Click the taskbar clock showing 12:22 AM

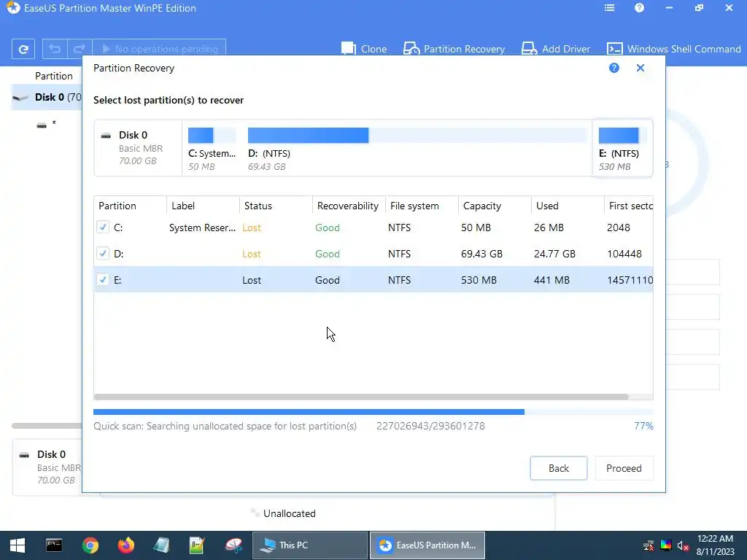[x=715, y=545]
